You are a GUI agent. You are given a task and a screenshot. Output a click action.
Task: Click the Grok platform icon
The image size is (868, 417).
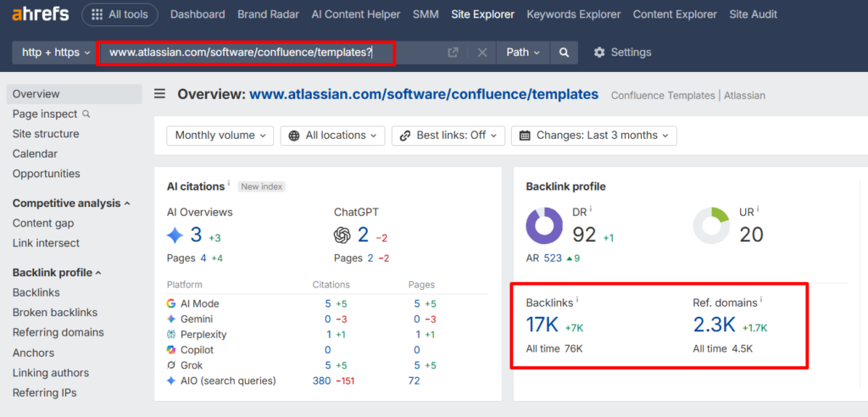(171, 365)
